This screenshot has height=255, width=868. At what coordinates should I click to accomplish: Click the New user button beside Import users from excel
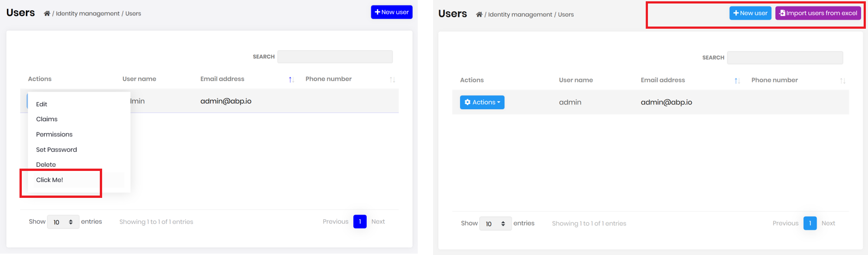tap(750, 13)
